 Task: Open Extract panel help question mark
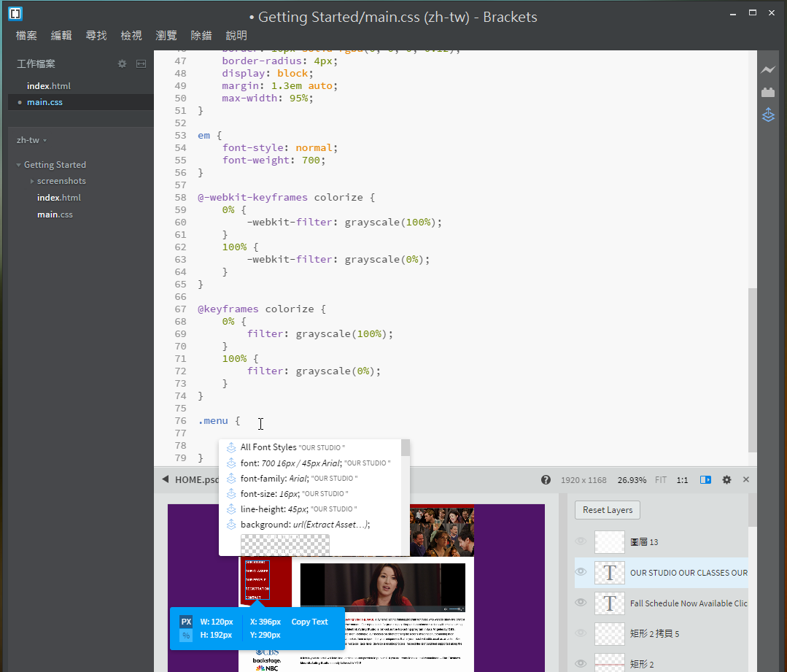pos(546,480)
